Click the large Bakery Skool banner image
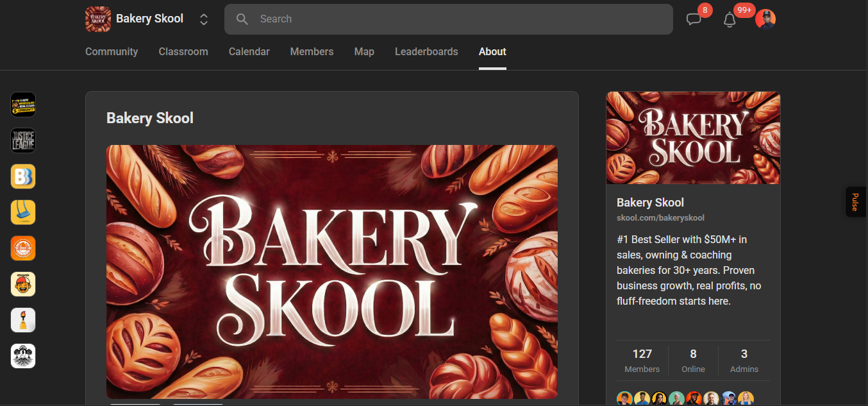This screenshot has height=406, width=868. (331, 271)
